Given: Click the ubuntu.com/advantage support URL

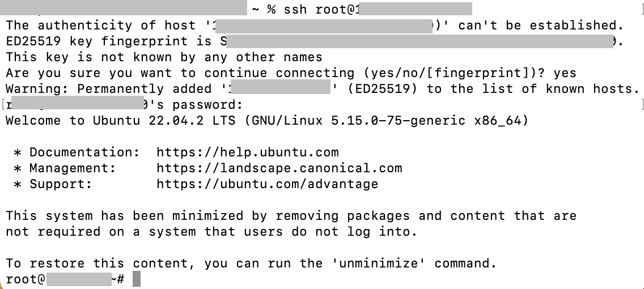Looking at the screenshot, I should [267, 184].
